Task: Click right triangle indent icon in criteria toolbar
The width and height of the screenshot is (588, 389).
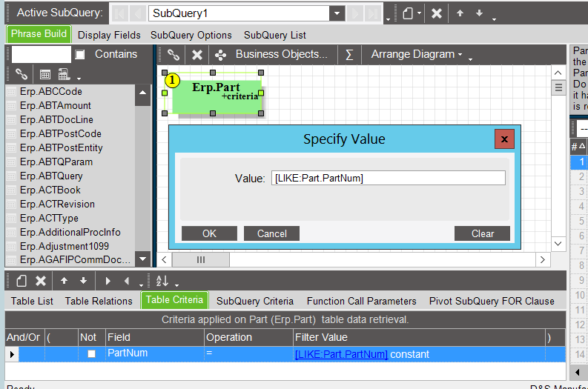Action: coord(108,281)
